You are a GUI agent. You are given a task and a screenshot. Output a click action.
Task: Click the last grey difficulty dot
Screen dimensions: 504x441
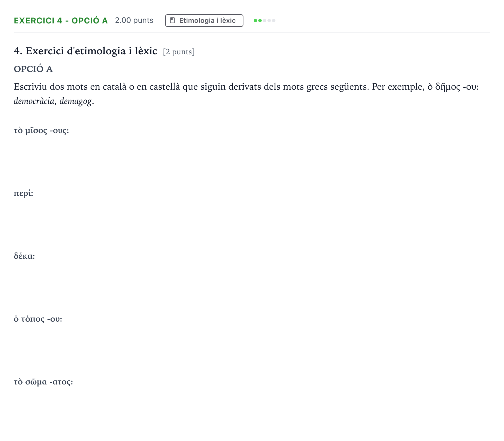(x=274, y=21)
